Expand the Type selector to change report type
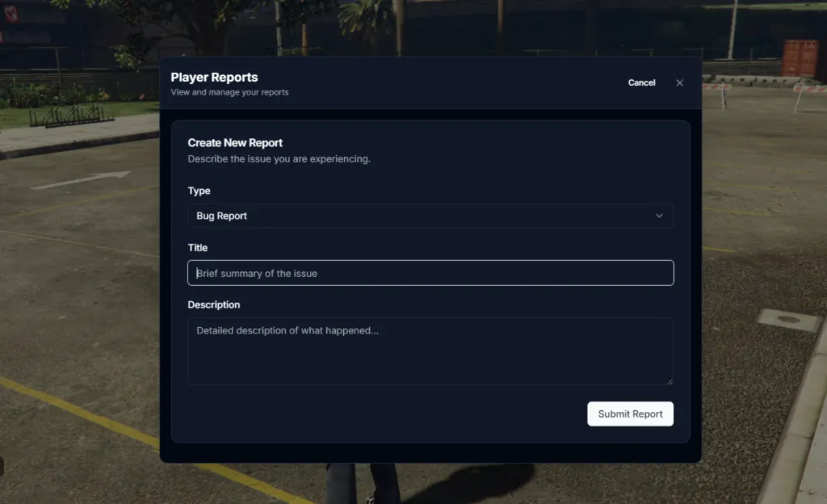This screenshot has width=827, height=504. (430, 216)
